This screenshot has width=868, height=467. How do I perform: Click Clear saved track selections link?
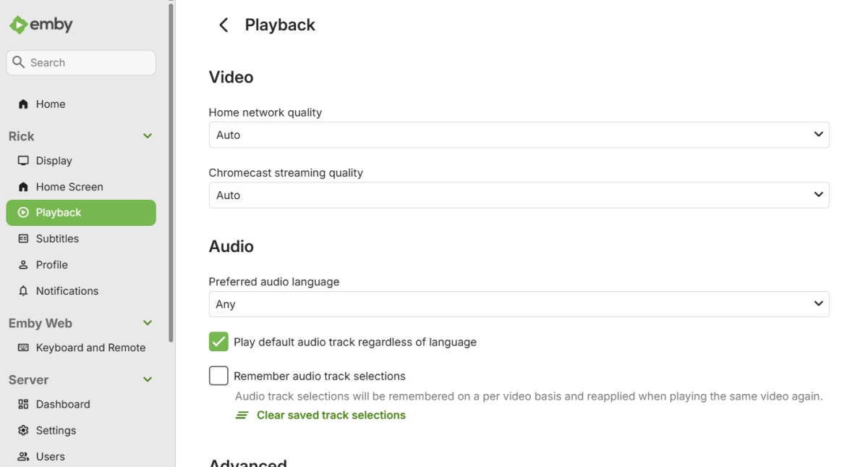(331, 415)
